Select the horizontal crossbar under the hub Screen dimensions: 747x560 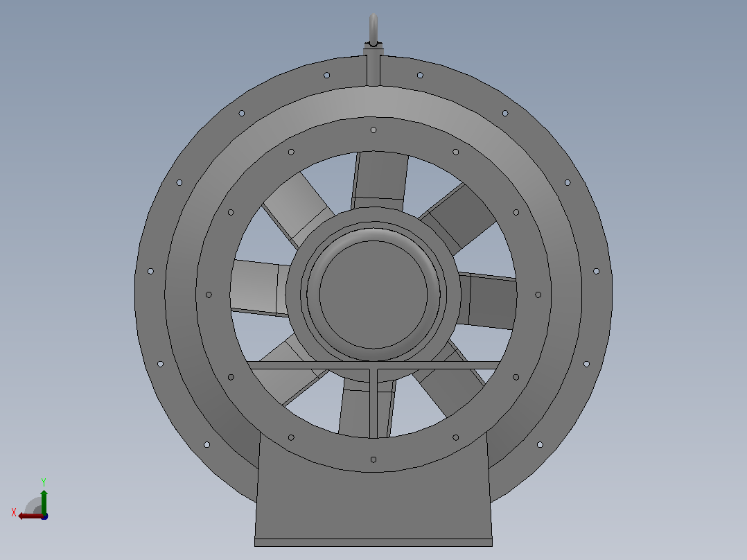pos(373,365)
